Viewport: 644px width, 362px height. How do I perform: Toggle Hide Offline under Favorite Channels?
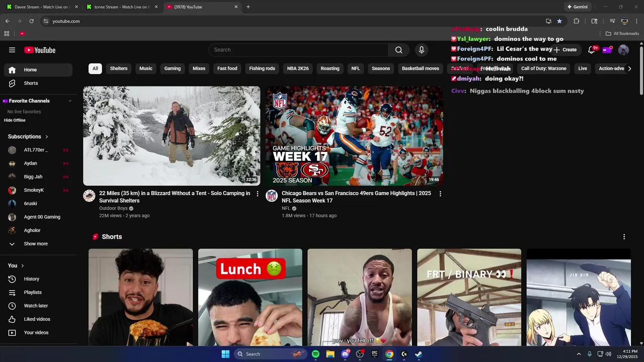click(15, 120)
